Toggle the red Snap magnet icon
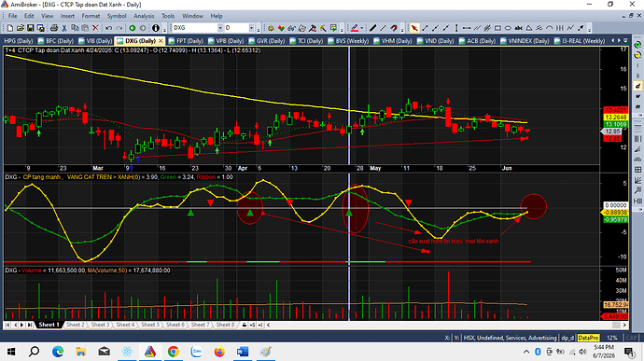Screen dimensions: 644x361 pos(394,28)
